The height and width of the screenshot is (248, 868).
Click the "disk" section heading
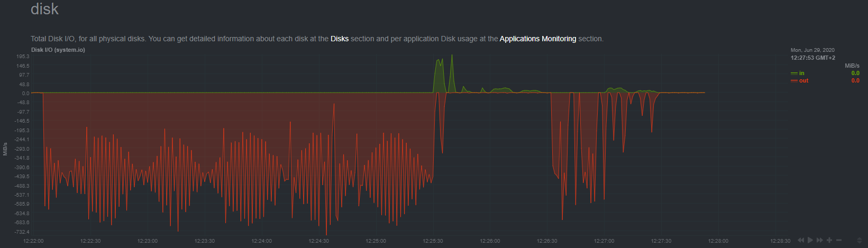pos(44,9)
